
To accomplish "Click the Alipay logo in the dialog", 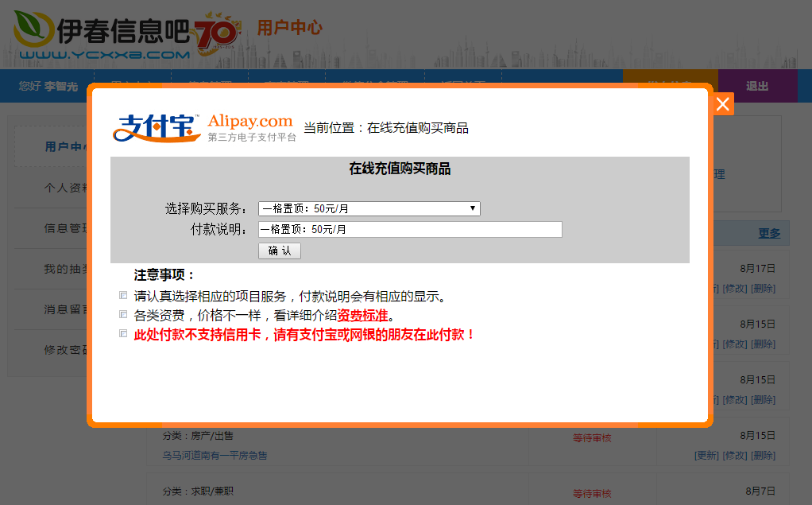I will pyautogui.click(x=203, y=128).
